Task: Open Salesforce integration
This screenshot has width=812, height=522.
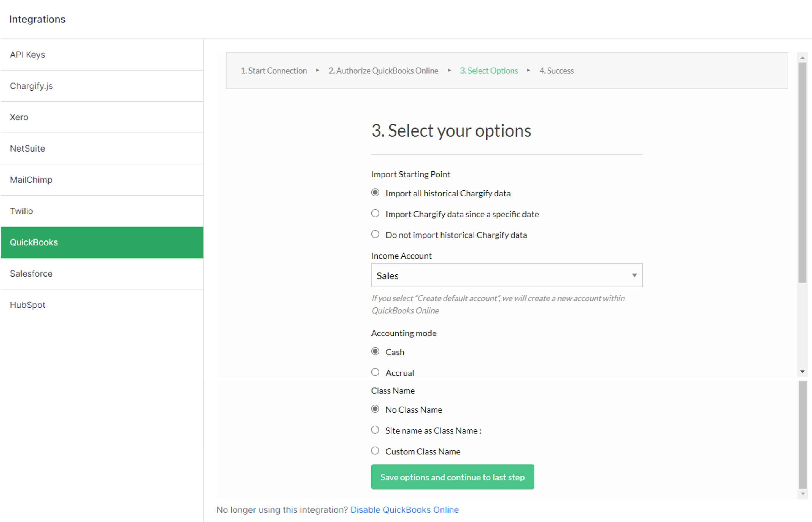Action: click(102, 274)
